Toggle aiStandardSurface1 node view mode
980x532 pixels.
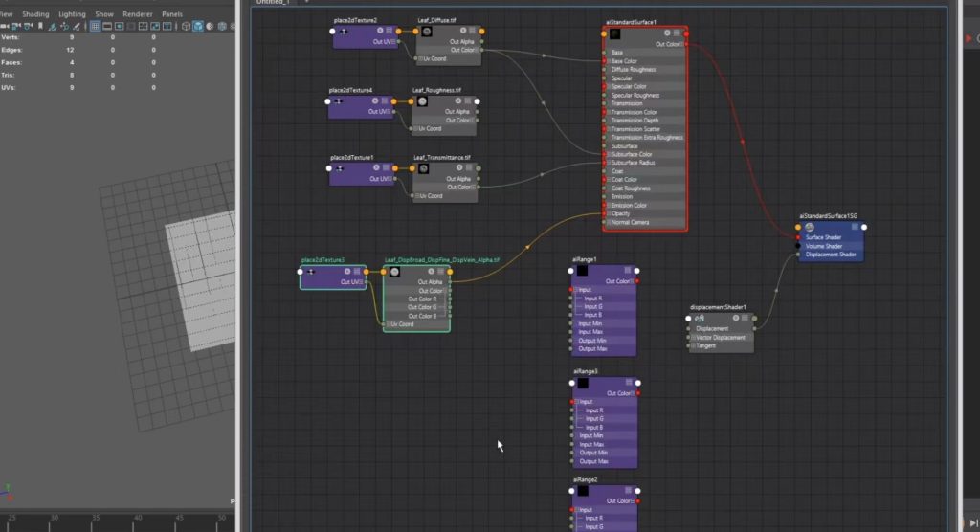pos(677,33)
